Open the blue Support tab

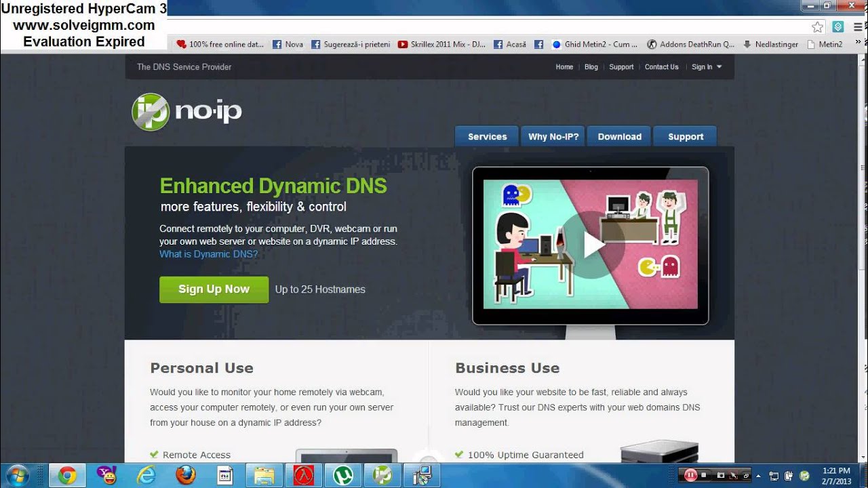(686, 136)
